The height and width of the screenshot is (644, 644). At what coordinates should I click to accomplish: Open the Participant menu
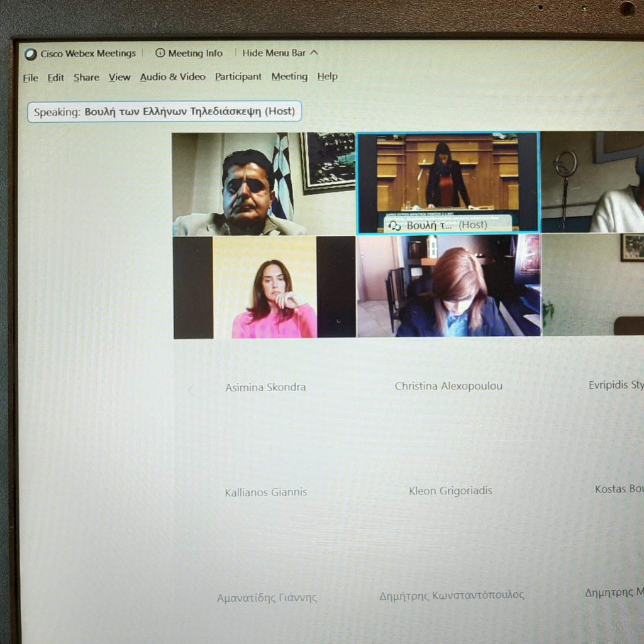[x=238, y=77]
